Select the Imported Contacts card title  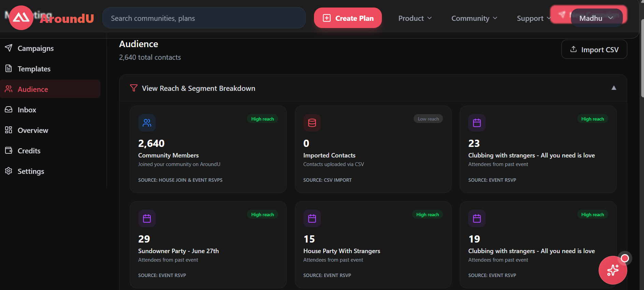click(329, 155)
